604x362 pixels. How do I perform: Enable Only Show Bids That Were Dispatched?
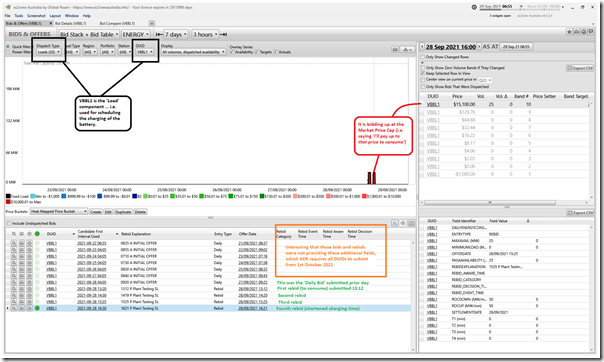pos(423,87)
